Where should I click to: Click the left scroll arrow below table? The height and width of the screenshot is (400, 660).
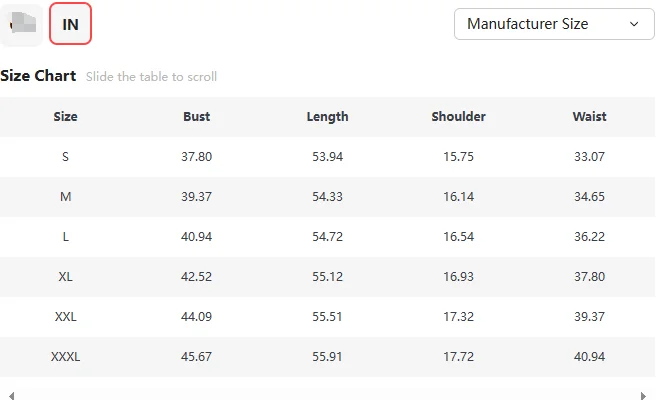click(x=11, y=395)
